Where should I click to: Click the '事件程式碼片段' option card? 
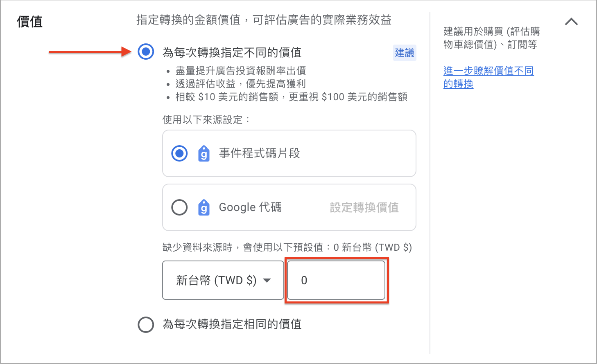coord(289,153)
